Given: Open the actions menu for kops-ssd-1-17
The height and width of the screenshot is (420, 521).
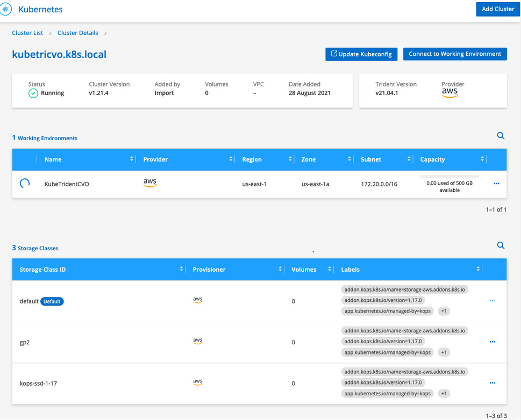Looking at the screenshot, I should coord(492,383).
